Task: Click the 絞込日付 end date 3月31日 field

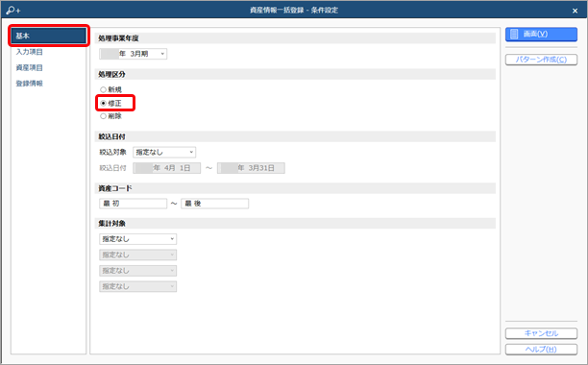Action: click(x=251, y=168)
